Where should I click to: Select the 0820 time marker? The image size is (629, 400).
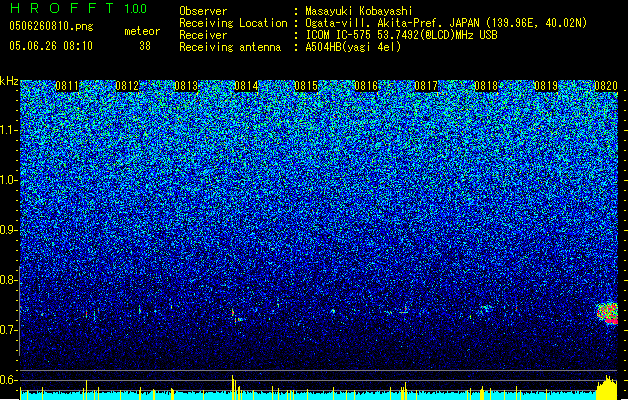coord(606,86)
